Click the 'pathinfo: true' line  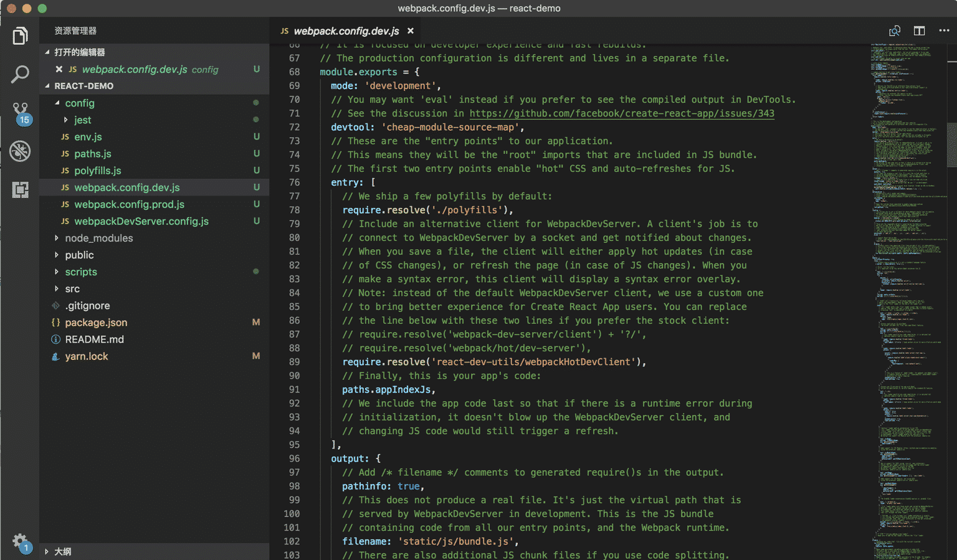point(383,486)
